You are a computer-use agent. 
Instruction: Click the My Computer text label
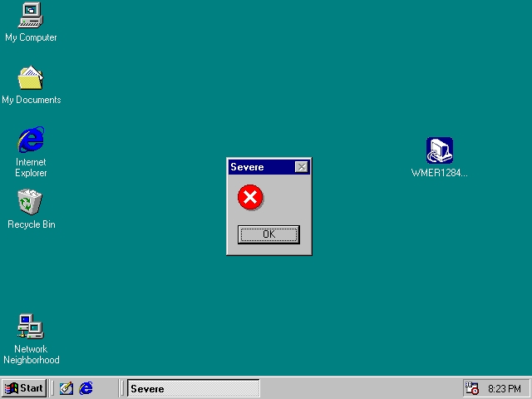click(31, 37)
